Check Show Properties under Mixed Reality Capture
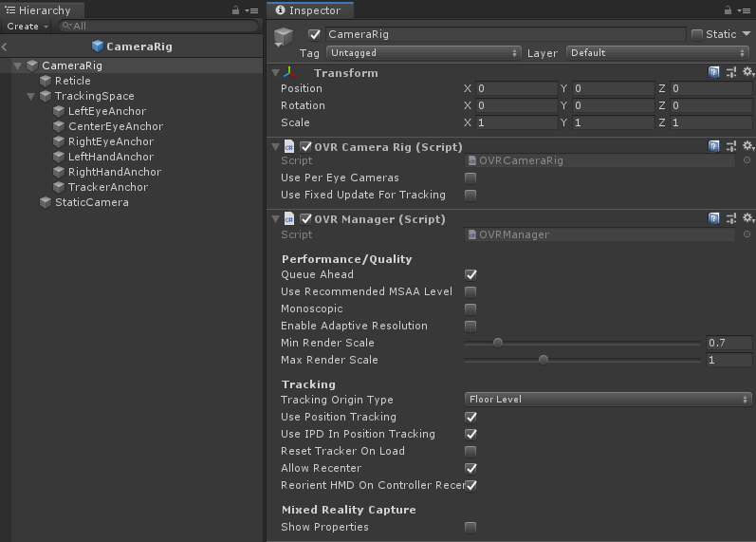 (x=470, y=528)
